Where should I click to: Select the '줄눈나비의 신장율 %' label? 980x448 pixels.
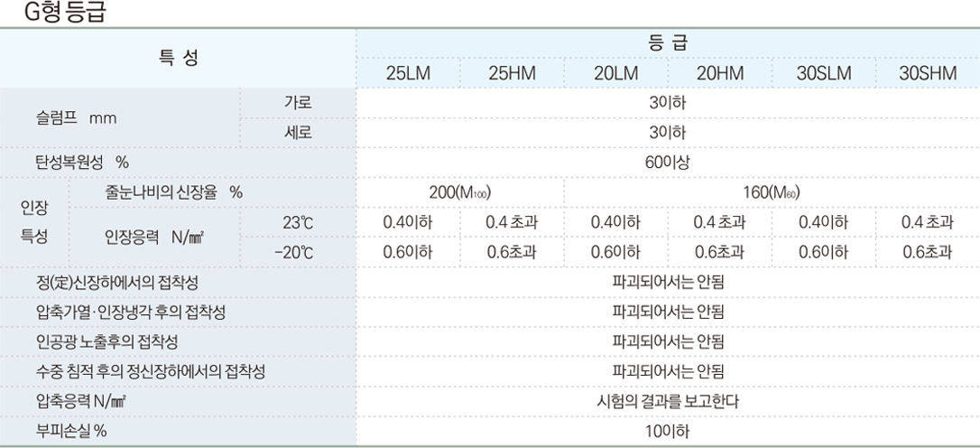[x=169, y=192]
